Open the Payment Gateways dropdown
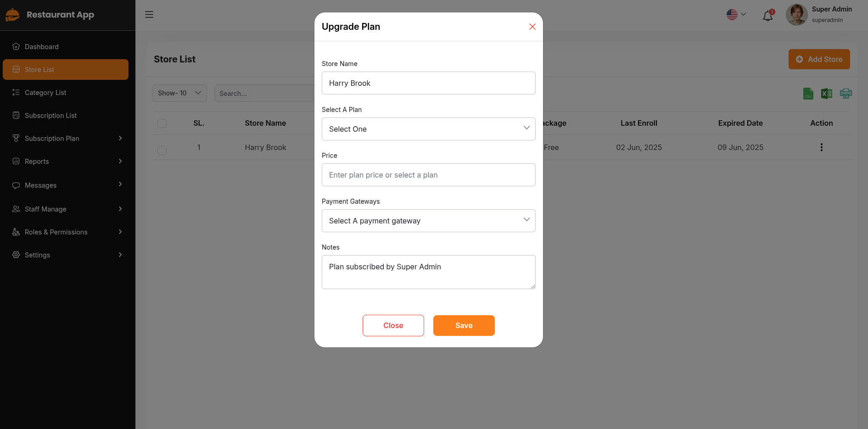The image size is (868, 429). (x=429, y=221)
